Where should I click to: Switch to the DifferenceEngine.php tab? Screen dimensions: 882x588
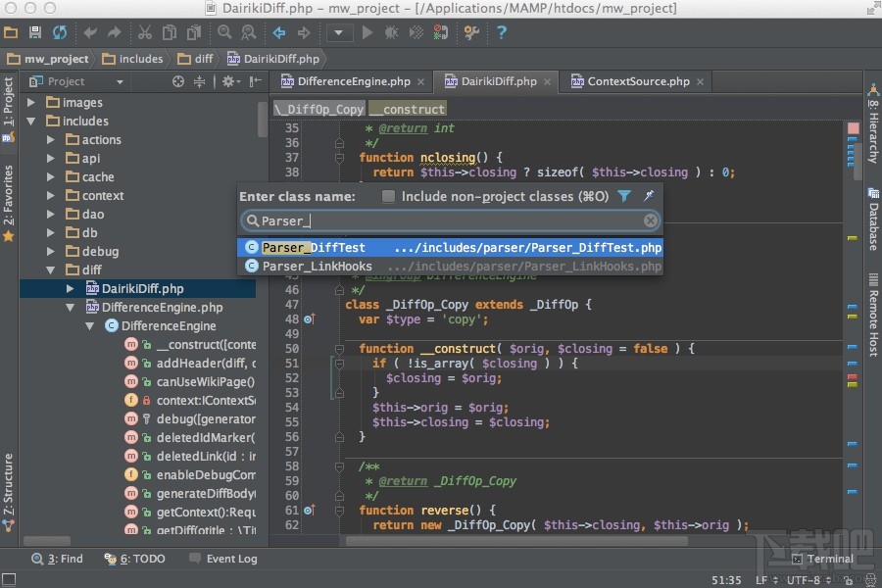pyautogui.click(x=353, y=81)
